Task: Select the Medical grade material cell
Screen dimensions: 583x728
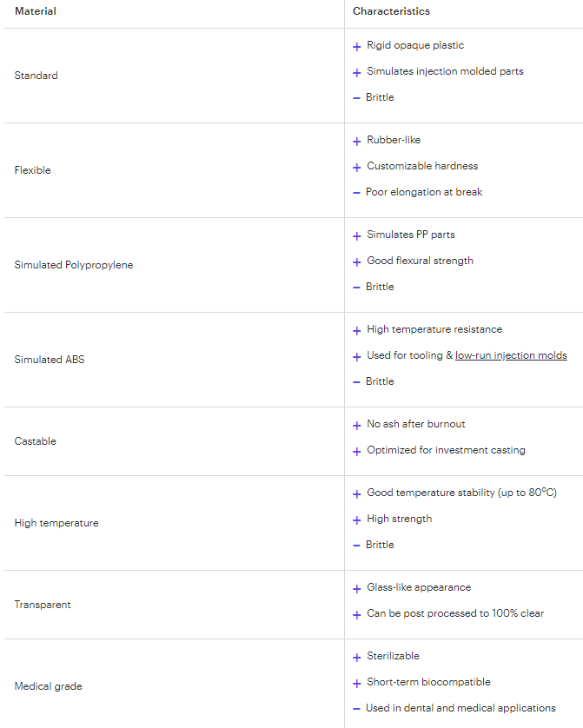Action: 175,685
